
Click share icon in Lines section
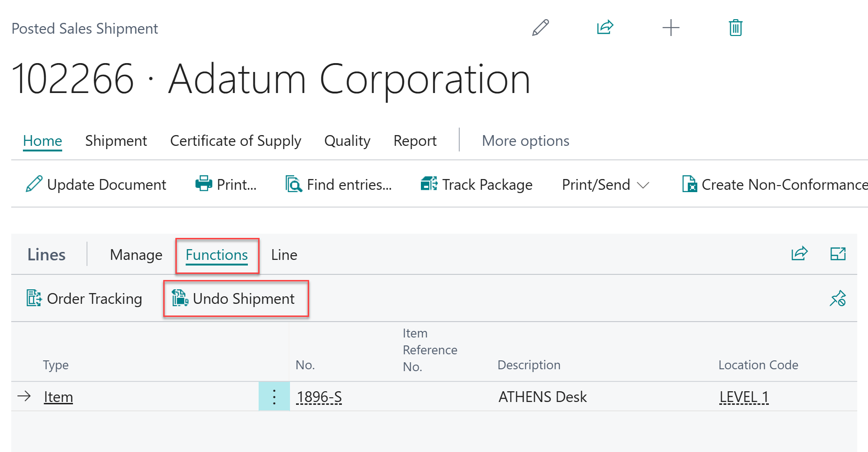point(799,253)
